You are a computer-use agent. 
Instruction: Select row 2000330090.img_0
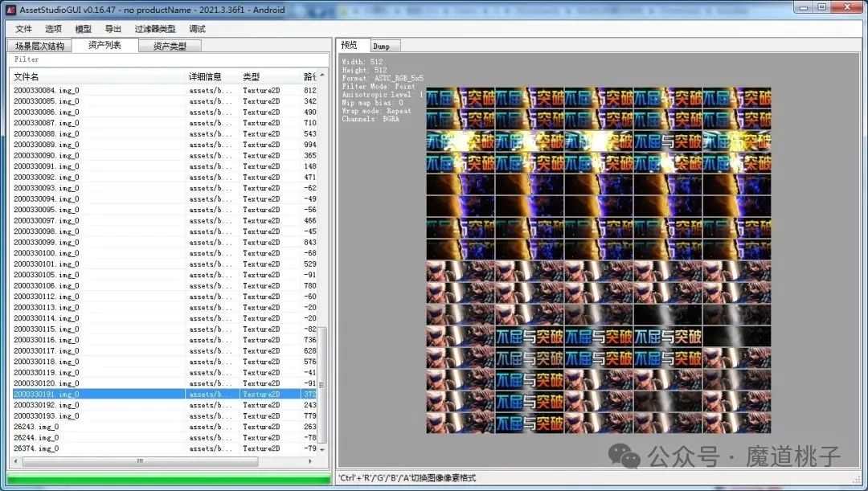coord(165,156)
